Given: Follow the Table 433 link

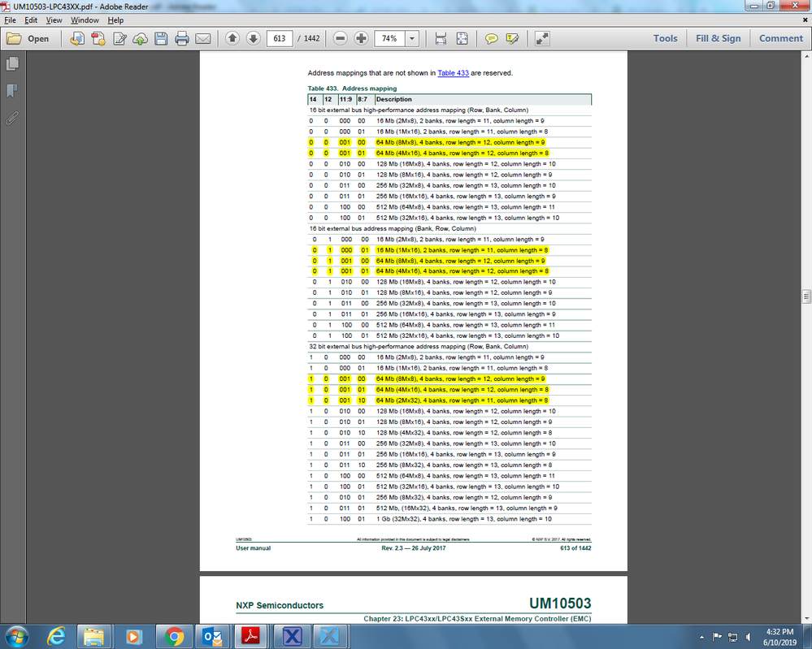Looking at the screenshot, I should coord(453,73).
